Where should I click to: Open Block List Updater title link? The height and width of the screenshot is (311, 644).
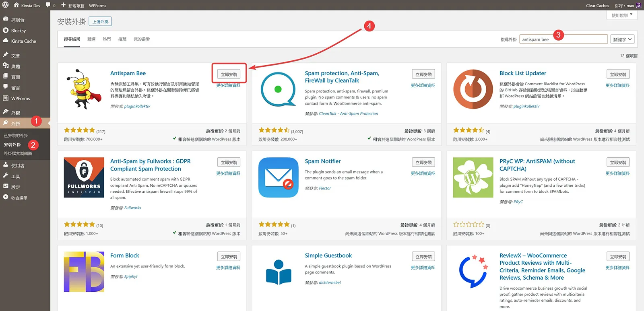pyautogui.click(x=523, y=73)
